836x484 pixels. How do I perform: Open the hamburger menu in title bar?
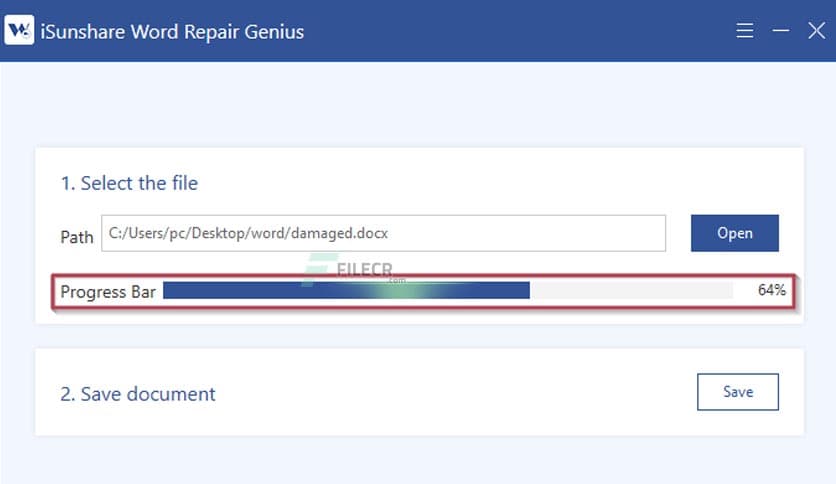[744, 30]
